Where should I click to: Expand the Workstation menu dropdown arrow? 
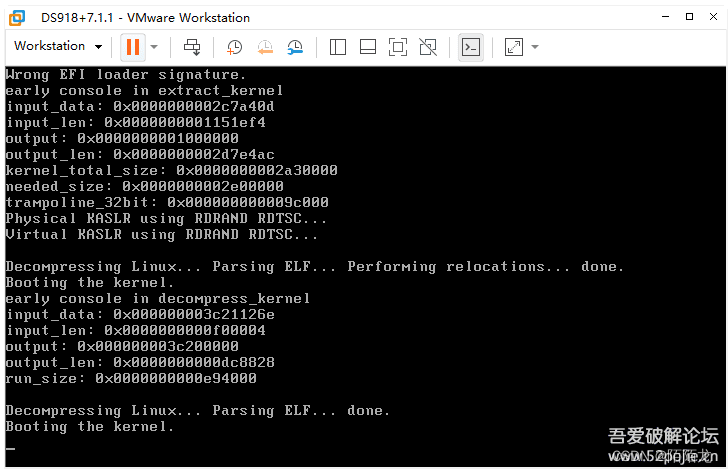coord(98,46)
